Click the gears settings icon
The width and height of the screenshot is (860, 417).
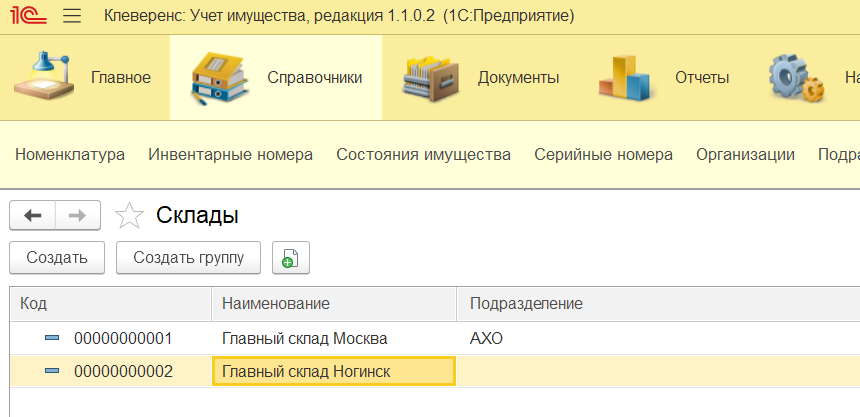[x=796, y=77]
